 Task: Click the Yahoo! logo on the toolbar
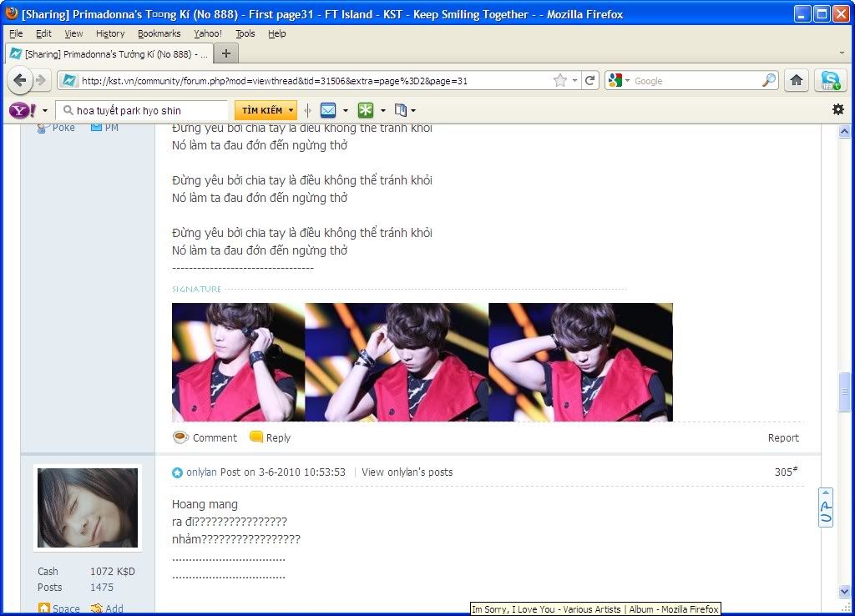pos(23,111)
